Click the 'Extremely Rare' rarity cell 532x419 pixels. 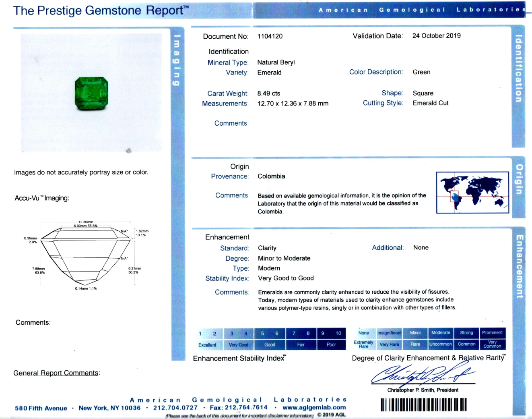click(364, 344)
